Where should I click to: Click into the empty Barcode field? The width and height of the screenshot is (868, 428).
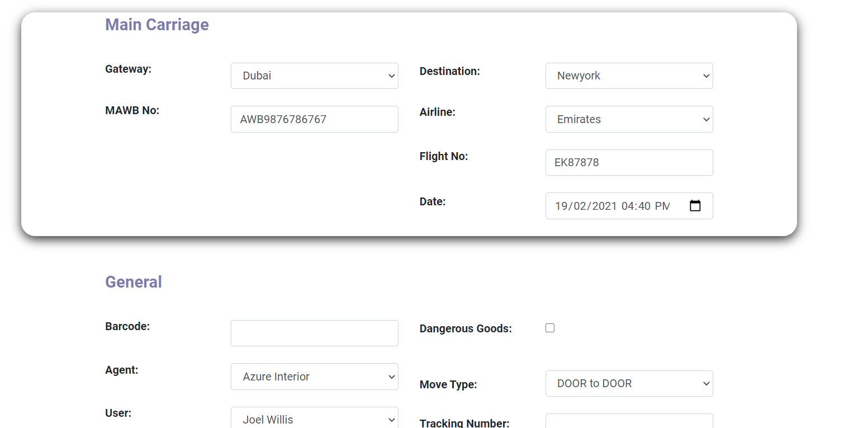click(x=314, y=333)
